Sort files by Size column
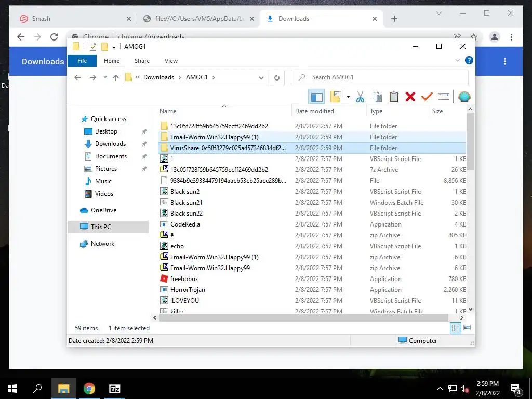Viewport: 532px width, 399px height. coord(437,111)
